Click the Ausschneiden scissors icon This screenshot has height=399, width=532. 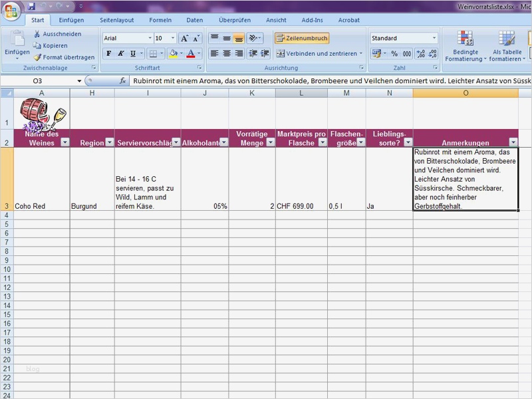click(37, 34)
